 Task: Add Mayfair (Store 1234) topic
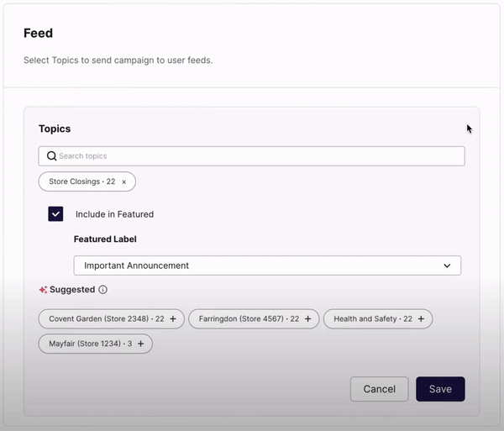[140, 344]
